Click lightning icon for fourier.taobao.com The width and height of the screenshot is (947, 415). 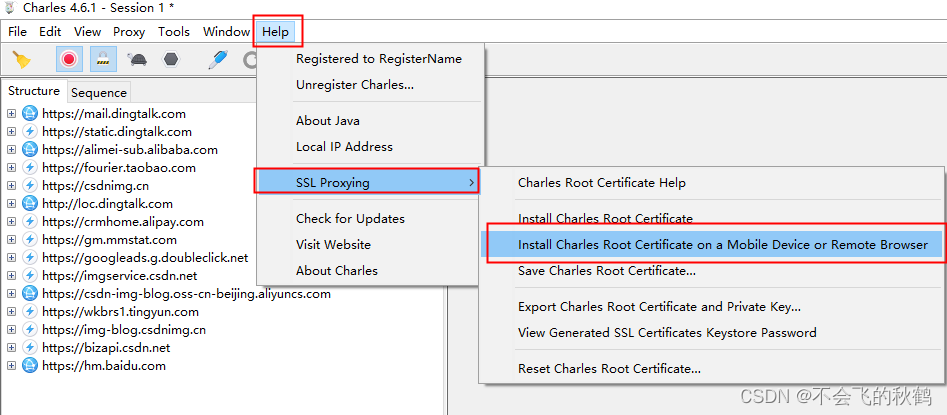coord(29,168)
